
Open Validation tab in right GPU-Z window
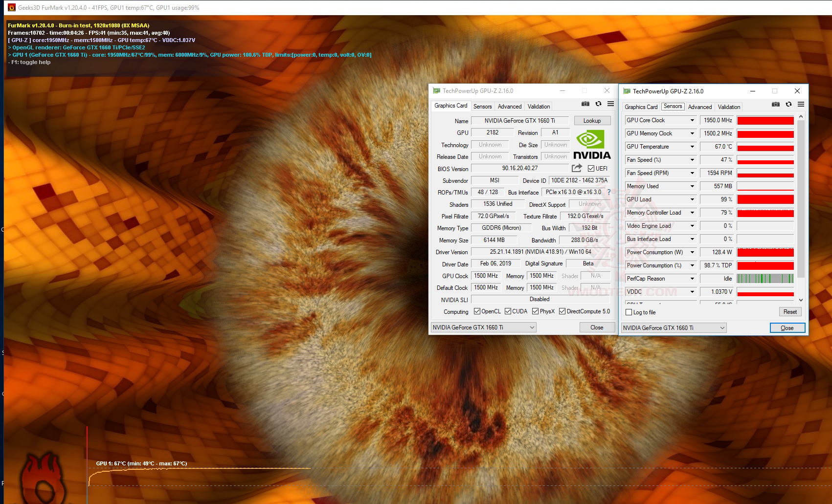tap(729, 107)
